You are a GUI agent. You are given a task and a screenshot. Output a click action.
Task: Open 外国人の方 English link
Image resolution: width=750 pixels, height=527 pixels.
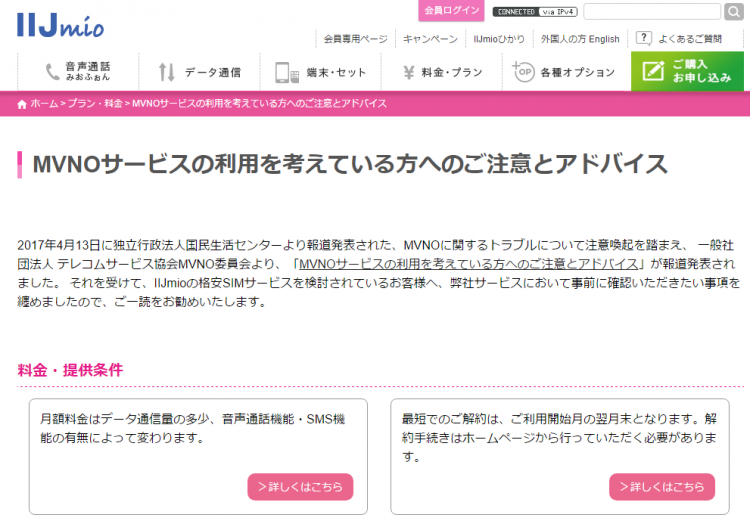580,39
